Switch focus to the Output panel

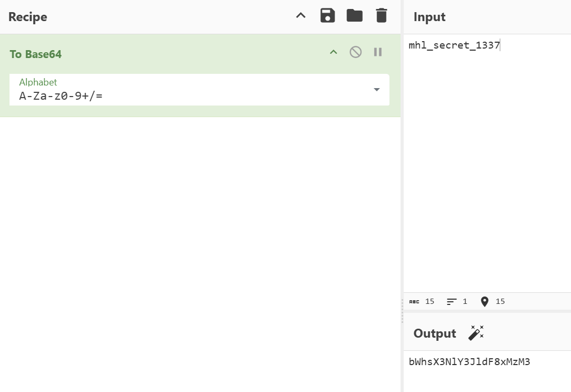pos(434,333)
